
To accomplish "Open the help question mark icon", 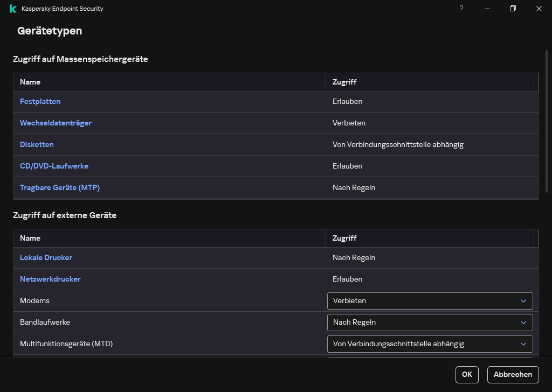I will click(x=461, y=9).
